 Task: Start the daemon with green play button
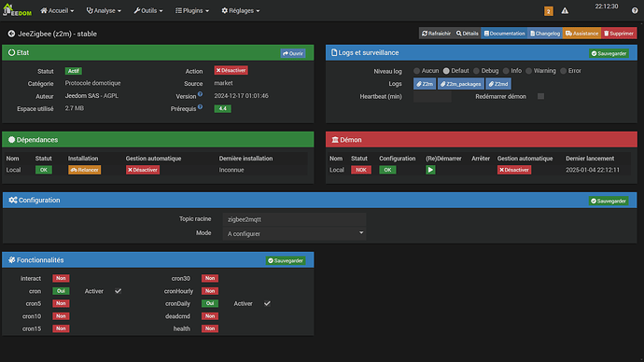[x=430, y=170]
